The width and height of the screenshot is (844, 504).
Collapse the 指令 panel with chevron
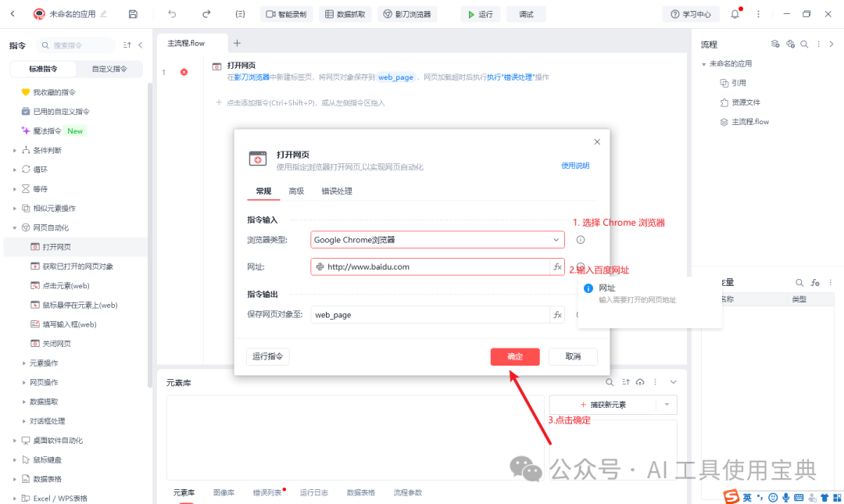click(x=141, y=45)
